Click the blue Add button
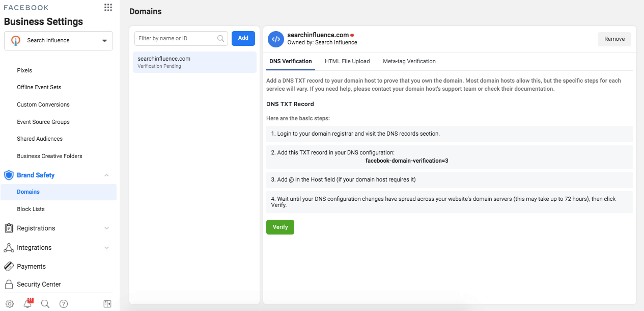The width and height of the screenshot is (644, 311). 243,38
